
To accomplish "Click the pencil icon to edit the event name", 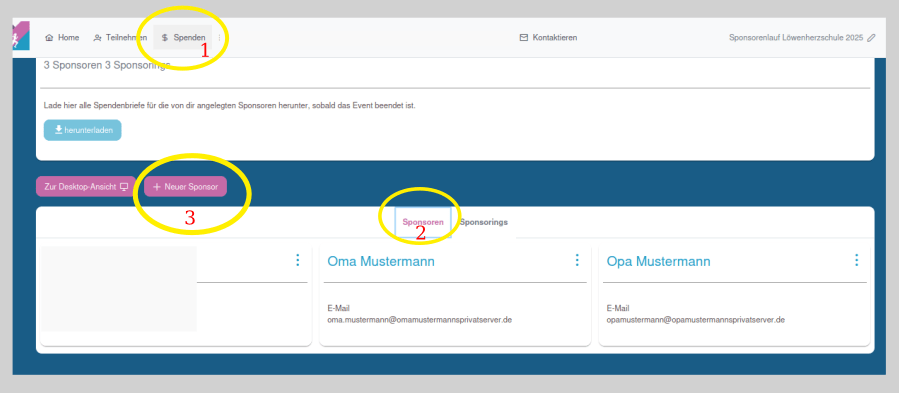I will [x=871, y=37].
